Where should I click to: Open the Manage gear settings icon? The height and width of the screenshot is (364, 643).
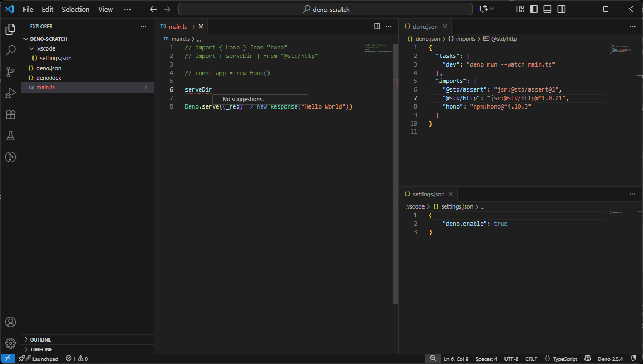11,343
